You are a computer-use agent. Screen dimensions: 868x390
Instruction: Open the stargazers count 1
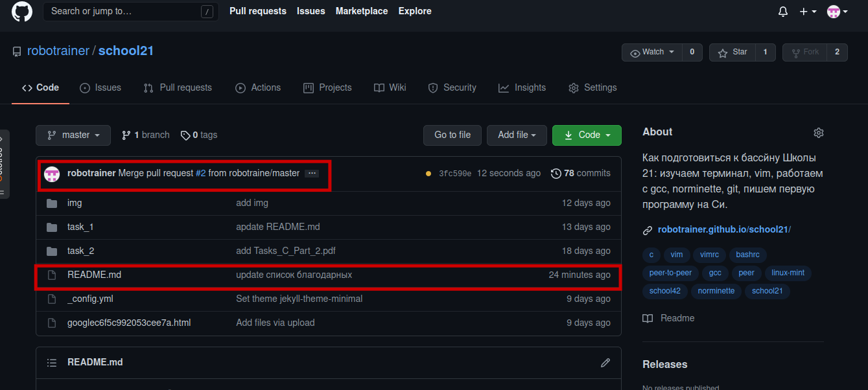pos(766,52)
